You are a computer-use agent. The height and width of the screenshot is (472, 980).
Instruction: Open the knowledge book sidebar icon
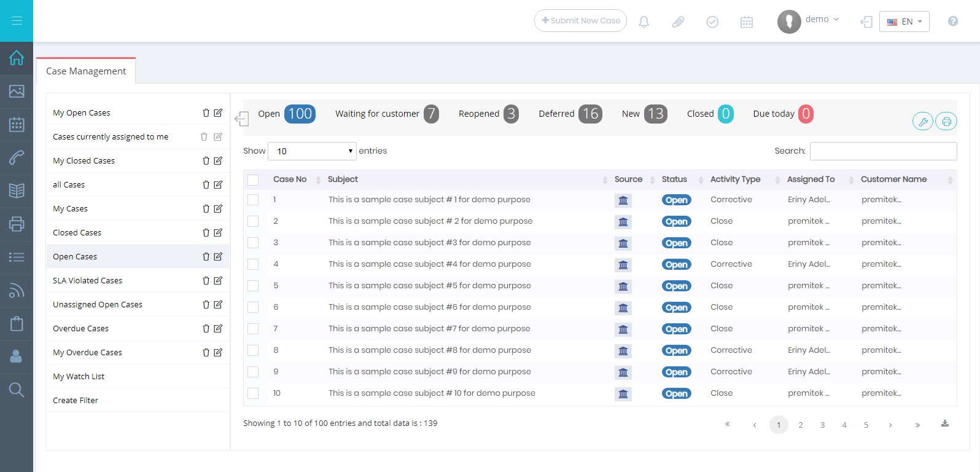17,191
